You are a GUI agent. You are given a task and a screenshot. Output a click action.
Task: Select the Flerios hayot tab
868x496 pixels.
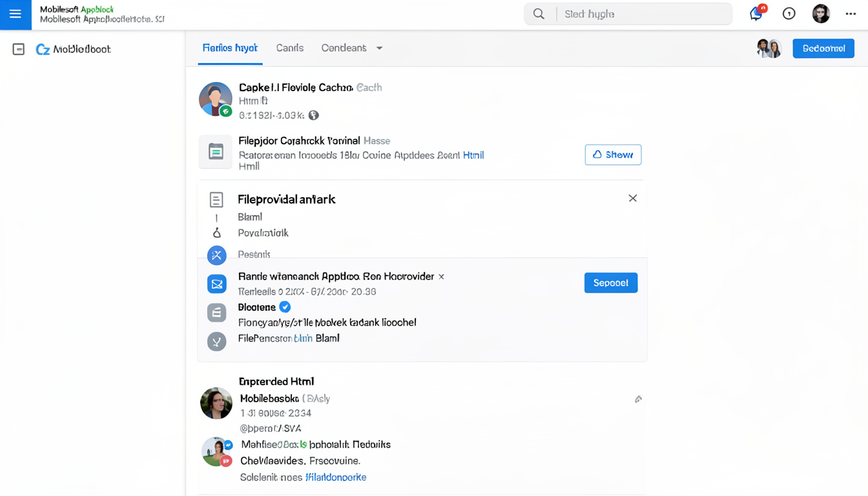230,48
